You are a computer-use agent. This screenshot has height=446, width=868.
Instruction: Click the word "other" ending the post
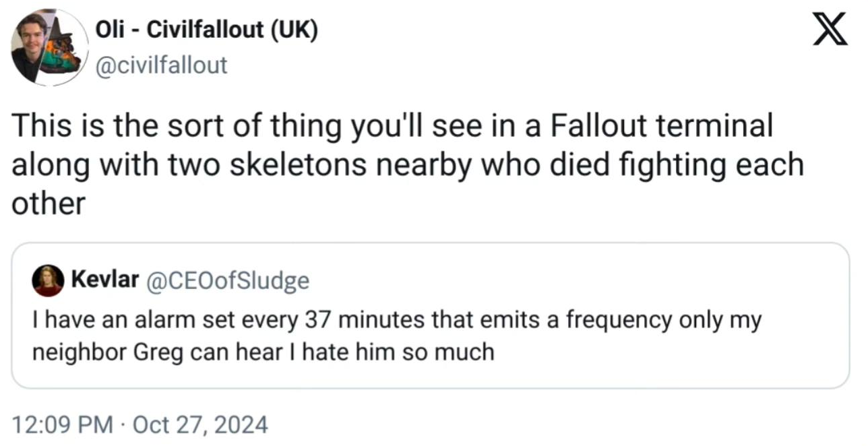(x=49, y=203)
